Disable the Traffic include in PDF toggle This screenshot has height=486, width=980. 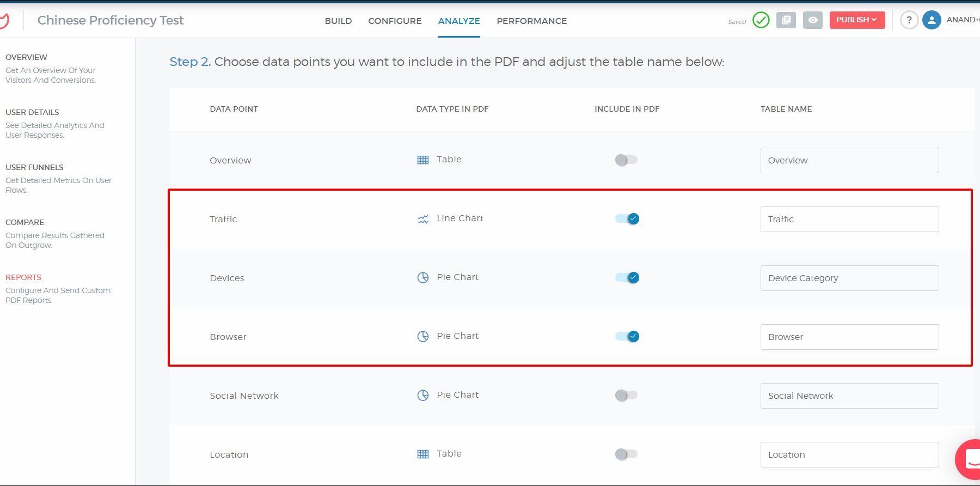pos(627,219)
